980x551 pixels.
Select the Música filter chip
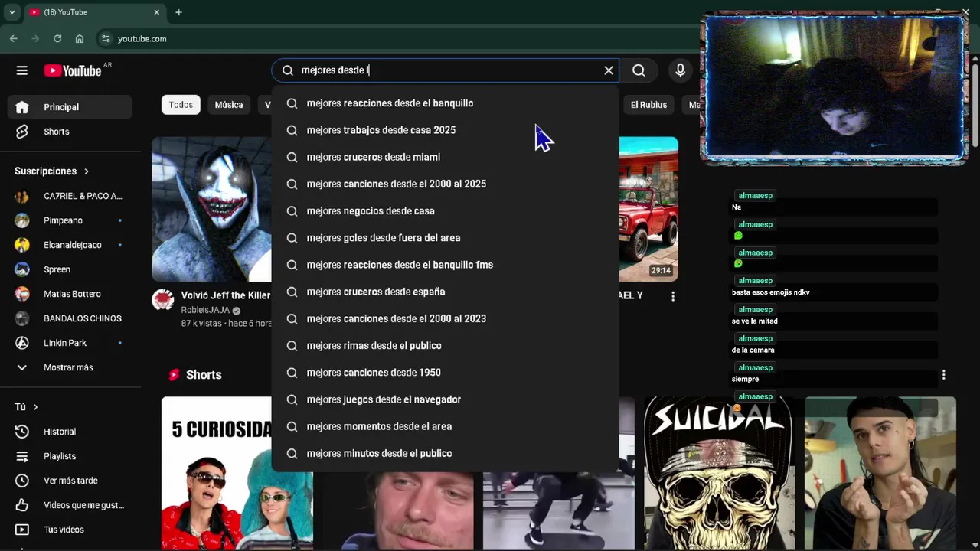point(229,105)
